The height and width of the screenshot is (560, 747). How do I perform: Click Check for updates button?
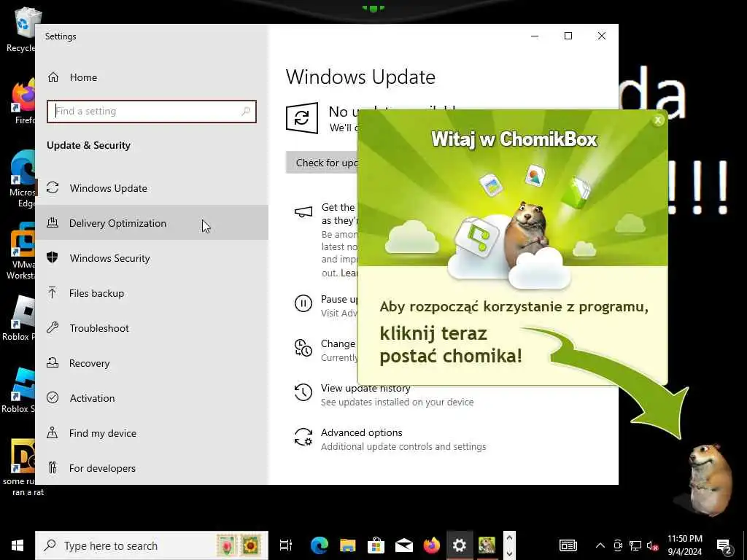(322, 163)
